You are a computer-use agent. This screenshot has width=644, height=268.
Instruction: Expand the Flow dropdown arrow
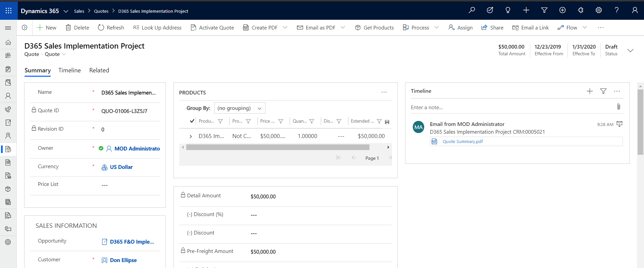585,27
